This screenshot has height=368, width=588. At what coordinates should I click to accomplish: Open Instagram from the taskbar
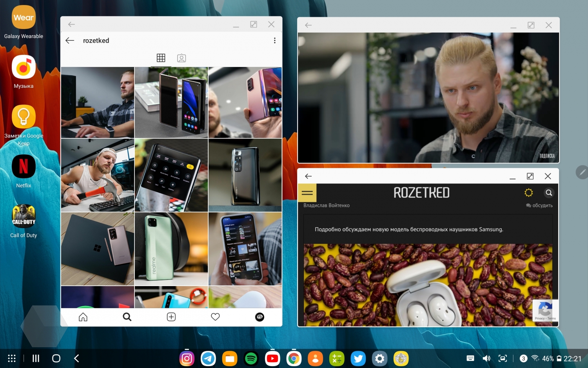(x=187, y=359)
